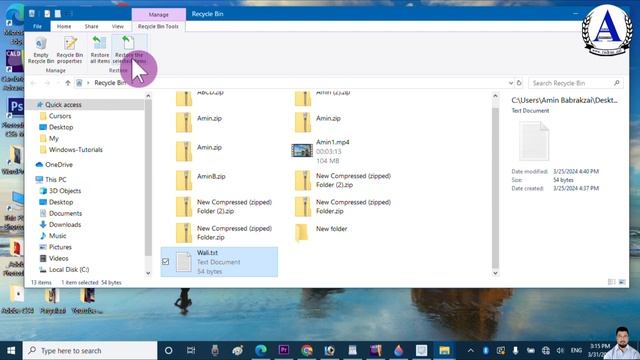Refresh the Recycle Bin view
Image resolution: width=640 pixels, height=360 pixels.
point(519,83)
